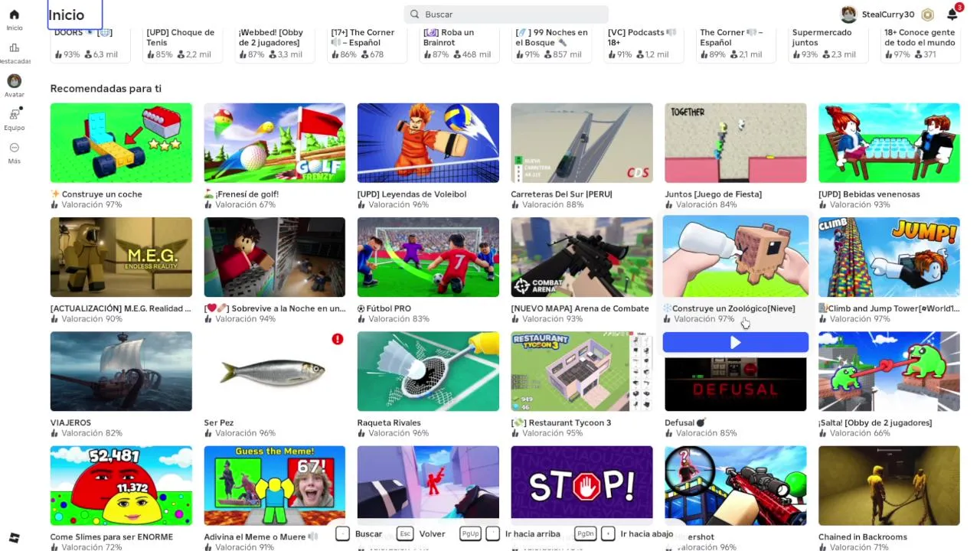Image resolution: width=980 pixels, height=551 pixels.
Task: Open Raqueta Rivales thumbnail
Action: (428, 371)
